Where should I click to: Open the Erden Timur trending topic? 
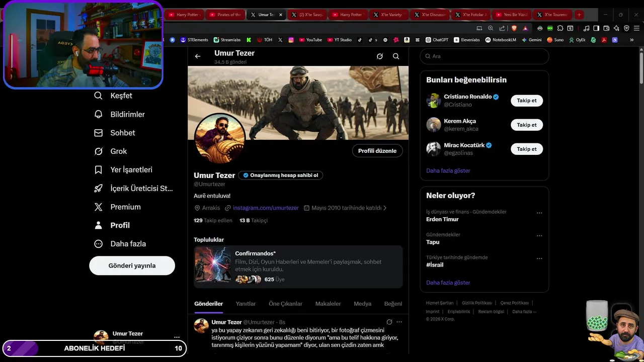[x=442, y=219]
